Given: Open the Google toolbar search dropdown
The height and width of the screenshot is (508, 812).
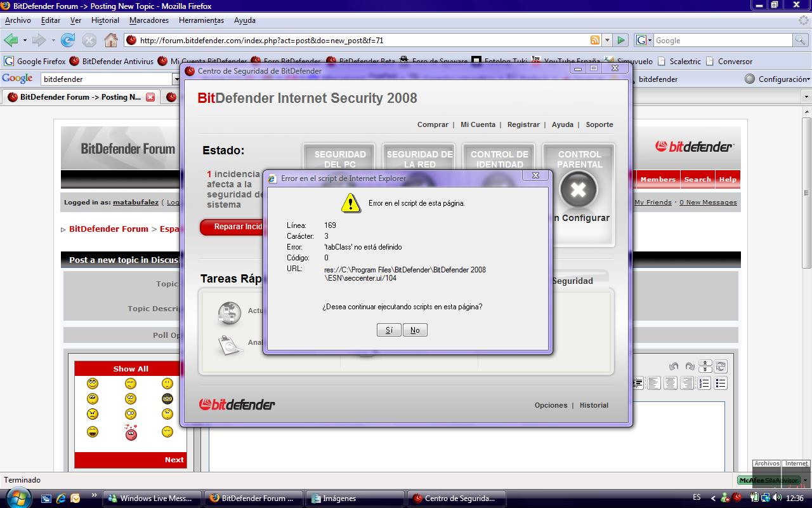Looking at the screenshot, I should click(x=176, y=79).
